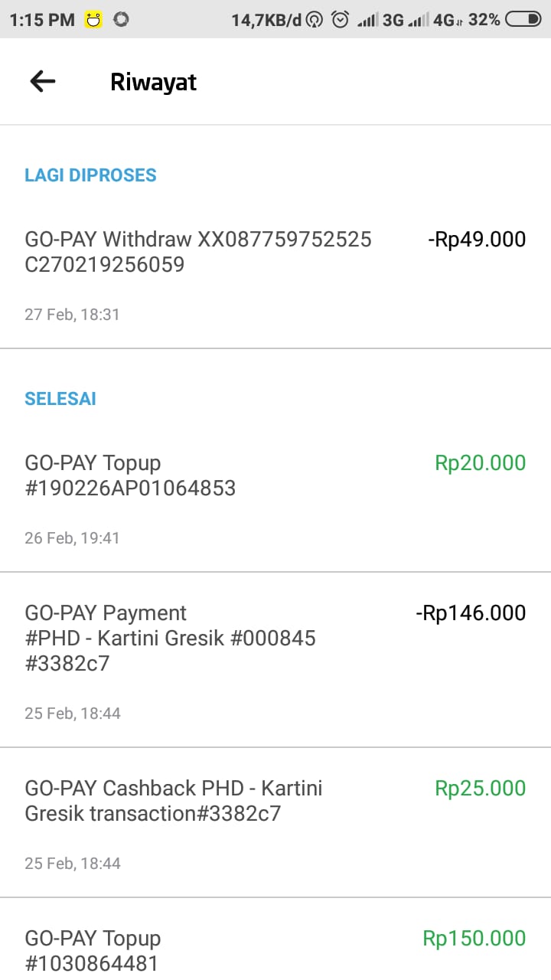This screenshot has width=551, height=980.
Task: Open the GO-PAY Withdraw transaction
Action: pos(198,252)
